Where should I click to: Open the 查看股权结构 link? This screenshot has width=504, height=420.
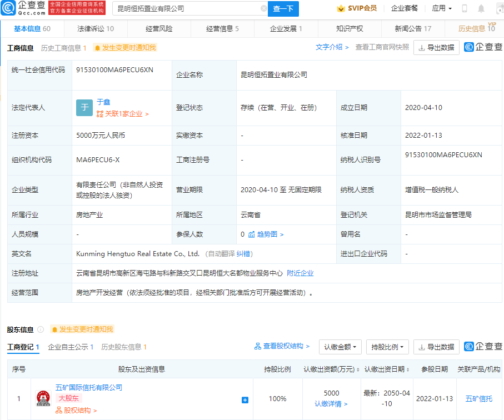click(x=282, y=346)
